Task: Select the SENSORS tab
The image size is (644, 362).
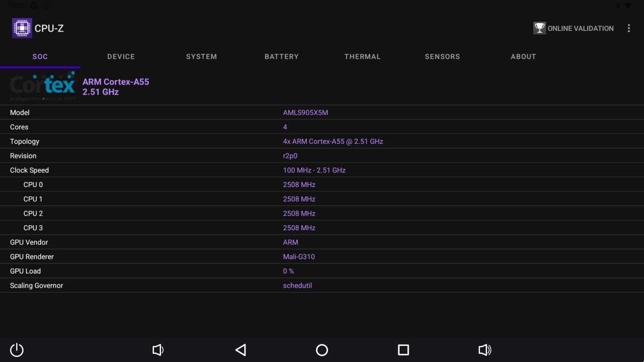Action: click(442, 56)
